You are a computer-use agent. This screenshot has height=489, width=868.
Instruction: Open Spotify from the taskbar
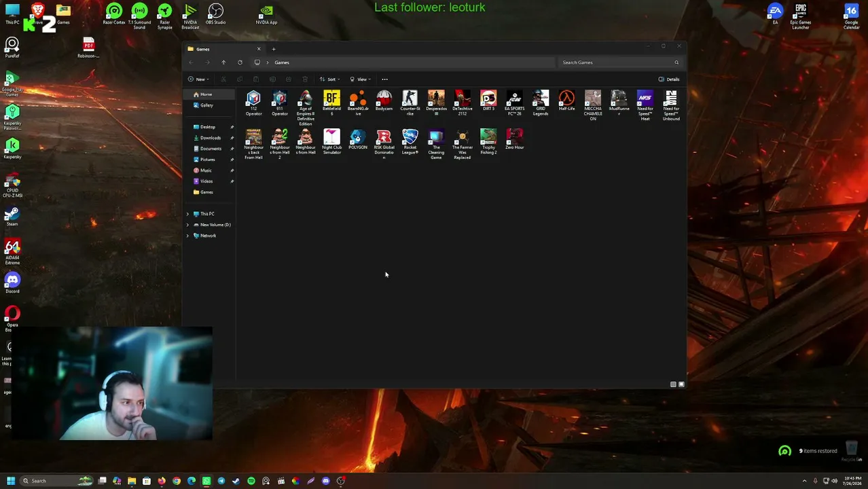click(251, 481)
